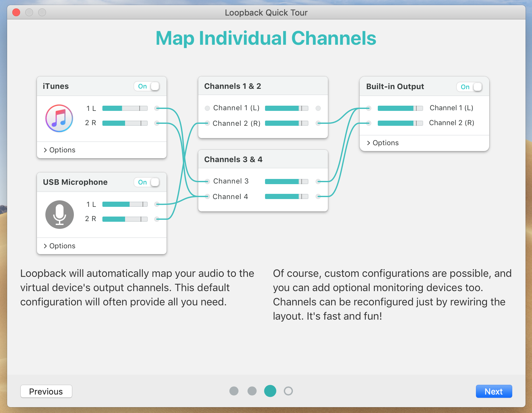Screen dimensions: 532x413
Task: Click the iTunes app icon
Action: (x=59, y=118)
